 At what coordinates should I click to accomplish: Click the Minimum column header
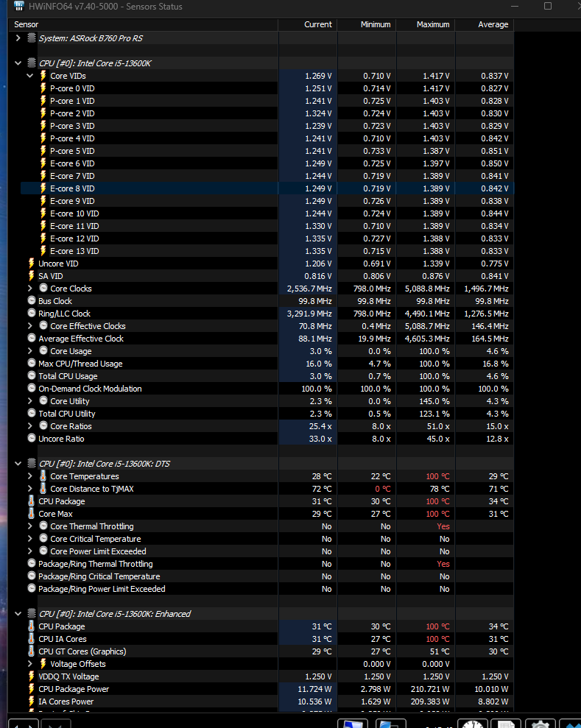[367, 24]
